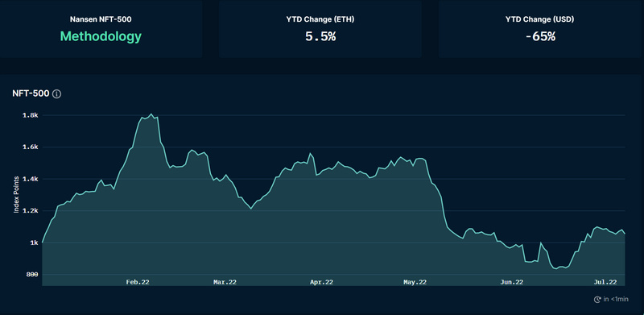Click the Apr.22 x-axis label
644x315 pixels.
(321, 282)
